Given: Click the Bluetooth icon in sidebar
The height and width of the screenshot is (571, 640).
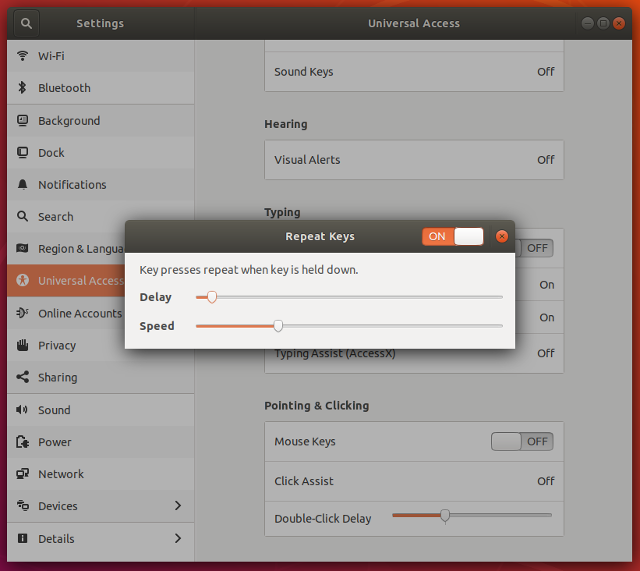Looking at the screenshot, I should pos(22,88).
